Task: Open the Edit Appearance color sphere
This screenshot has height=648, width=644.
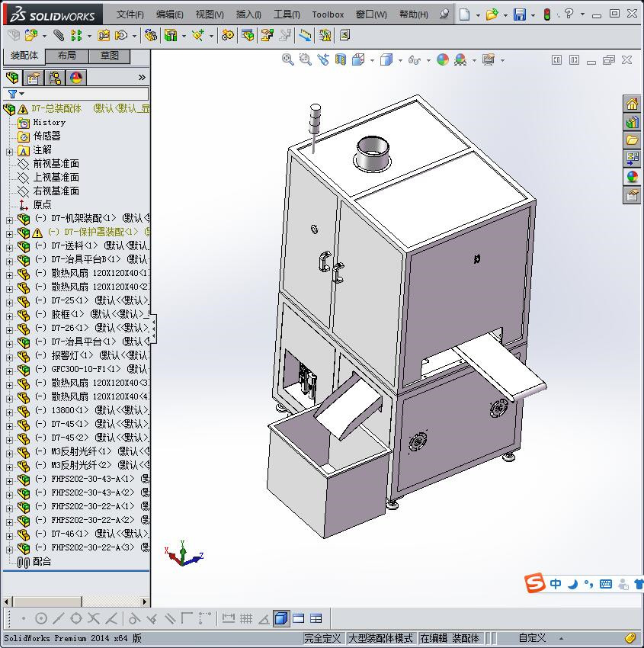Action: (441, 59)
